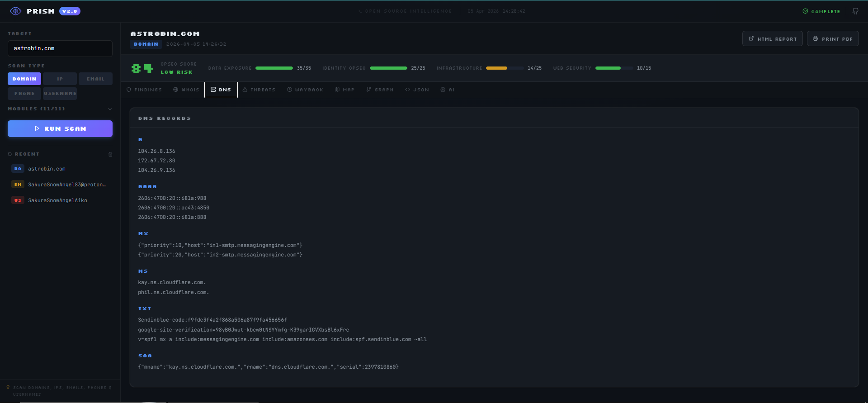Image resolution: width=868 pixels, height=403 pixels.
Task: Select the Username scan type
Action: pyautogui.click(x=60, y=94)
